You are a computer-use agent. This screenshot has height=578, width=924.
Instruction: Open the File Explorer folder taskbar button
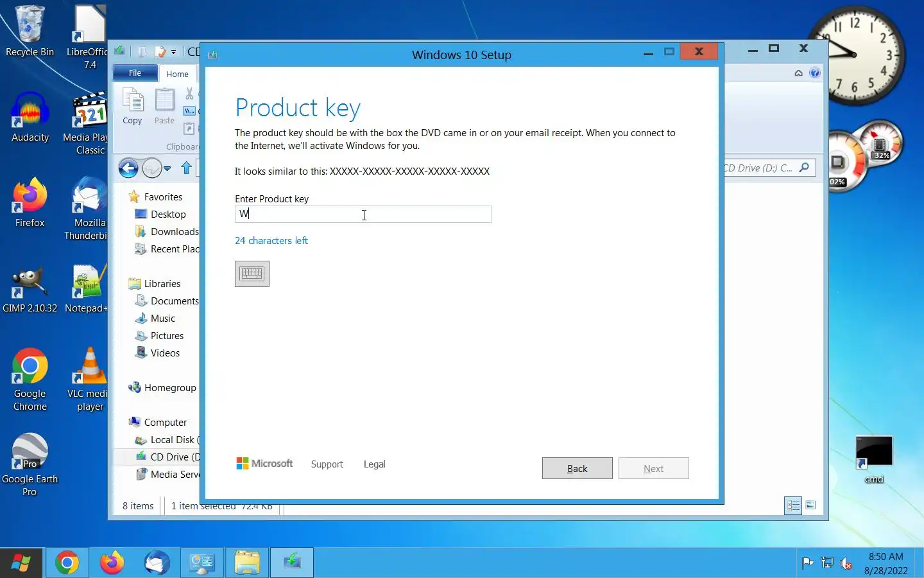coord(247,563)
